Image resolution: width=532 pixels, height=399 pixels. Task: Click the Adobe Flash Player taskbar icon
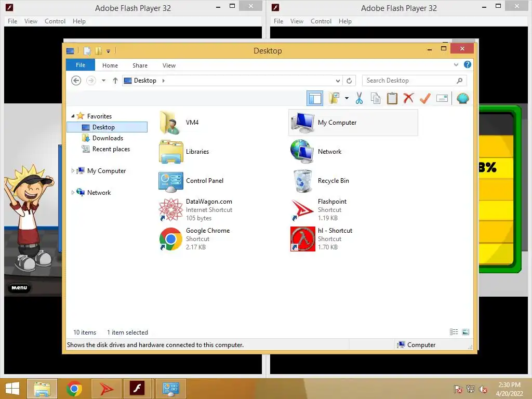137,388
